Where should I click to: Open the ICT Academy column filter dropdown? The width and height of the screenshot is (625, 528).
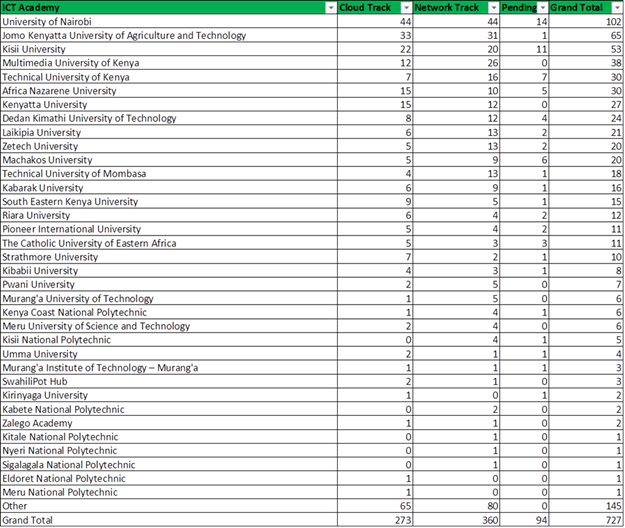pos(331,7)
